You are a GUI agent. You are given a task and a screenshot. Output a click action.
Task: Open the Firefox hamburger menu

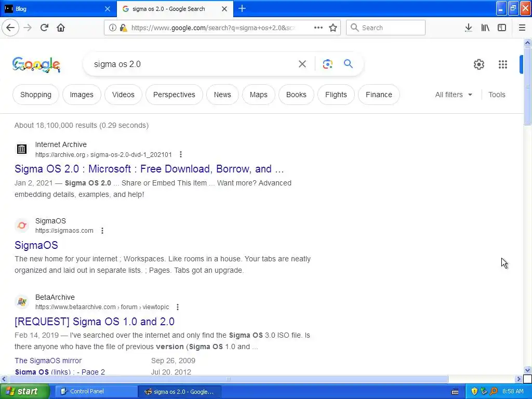point(522,28)
